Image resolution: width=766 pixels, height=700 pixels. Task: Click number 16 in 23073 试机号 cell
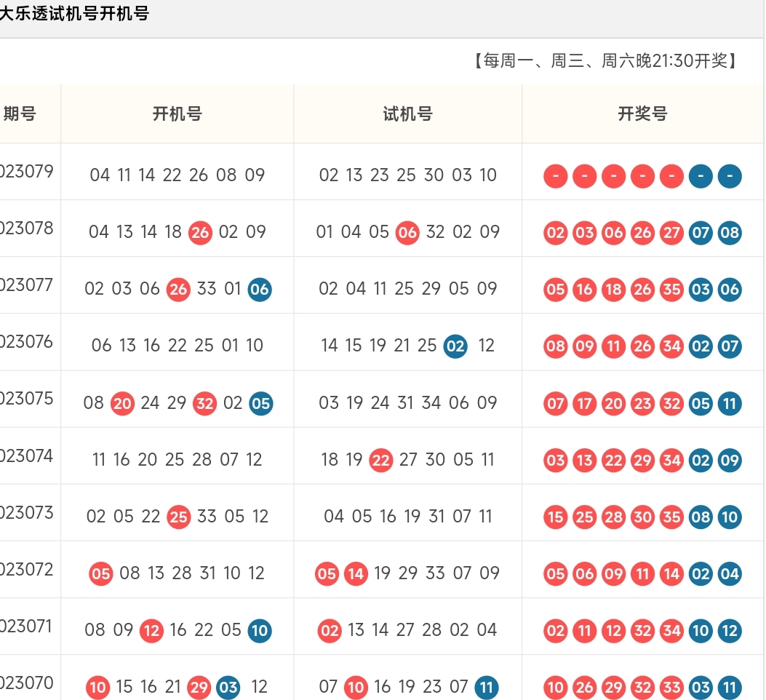(388, 516)
